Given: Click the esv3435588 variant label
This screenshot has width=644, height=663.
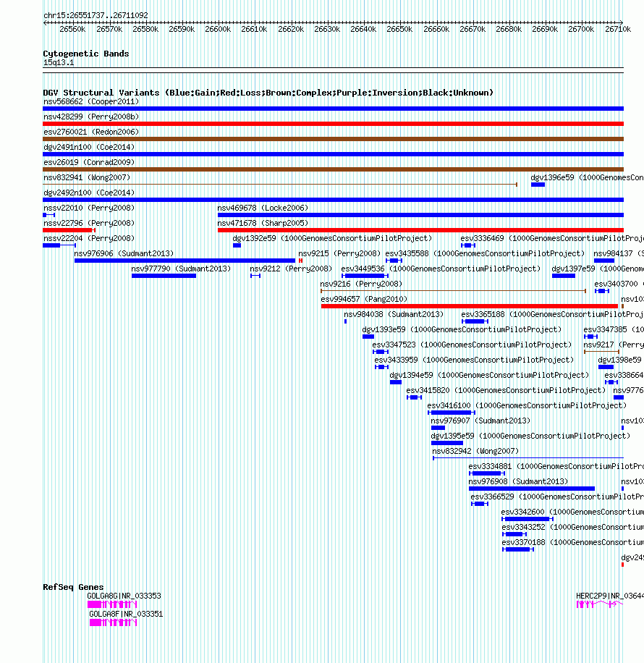Looking at the screenshot, I should tap(485, 254).
